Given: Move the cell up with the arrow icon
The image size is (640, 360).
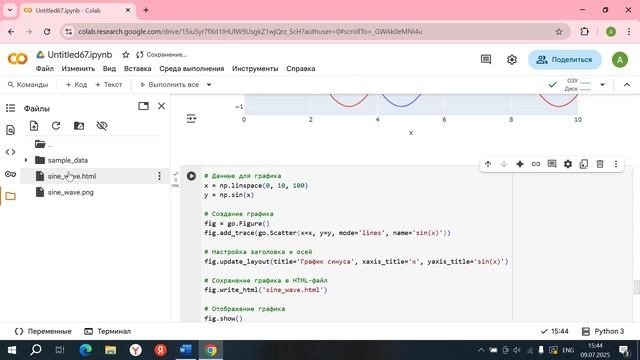Looking at the screenshot, I should (488, 164).
